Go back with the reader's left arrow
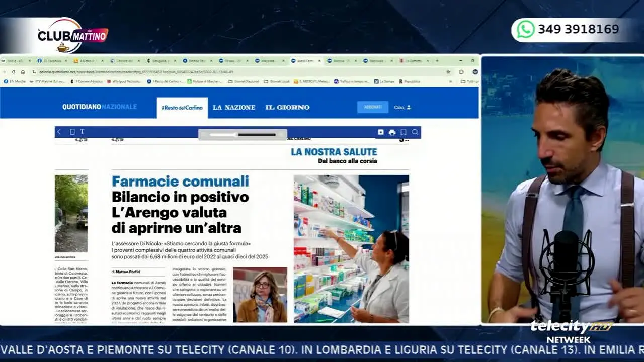This screenshot has width=644, height=362. tap(59, 132)
